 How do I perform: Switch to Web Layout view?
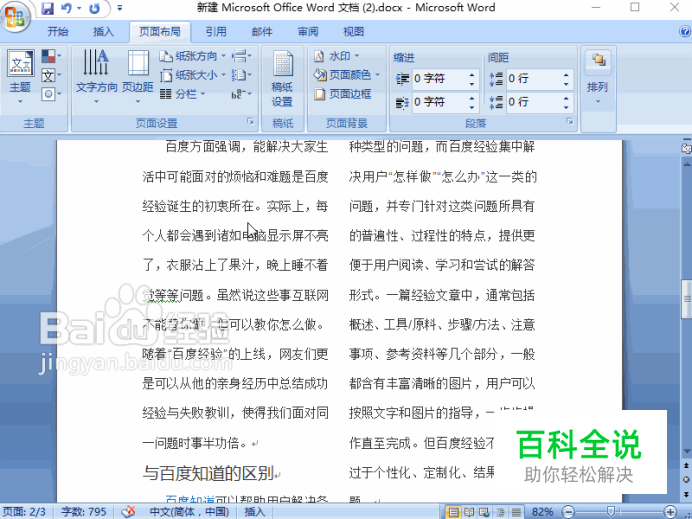pos(484,512)
